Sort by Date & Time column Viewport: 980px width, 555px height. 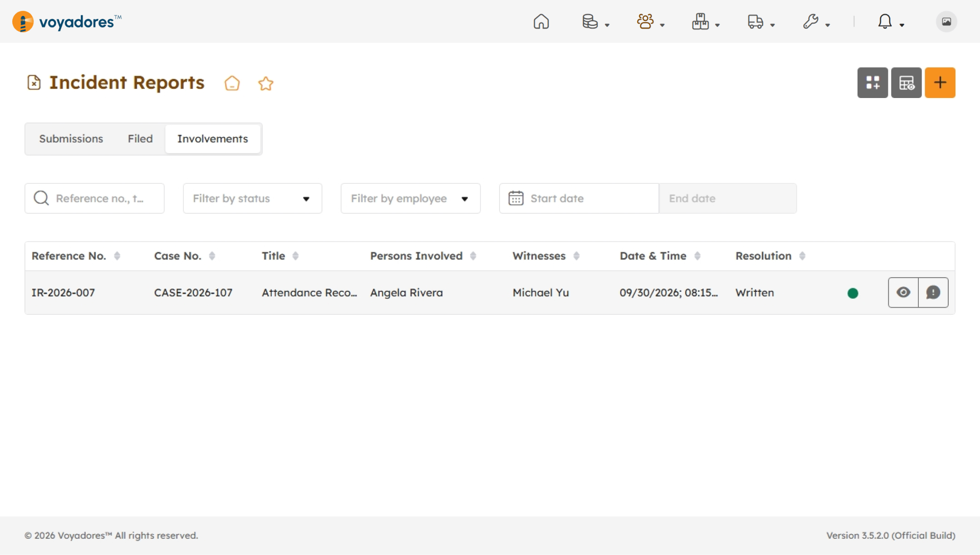pos(697,256)
